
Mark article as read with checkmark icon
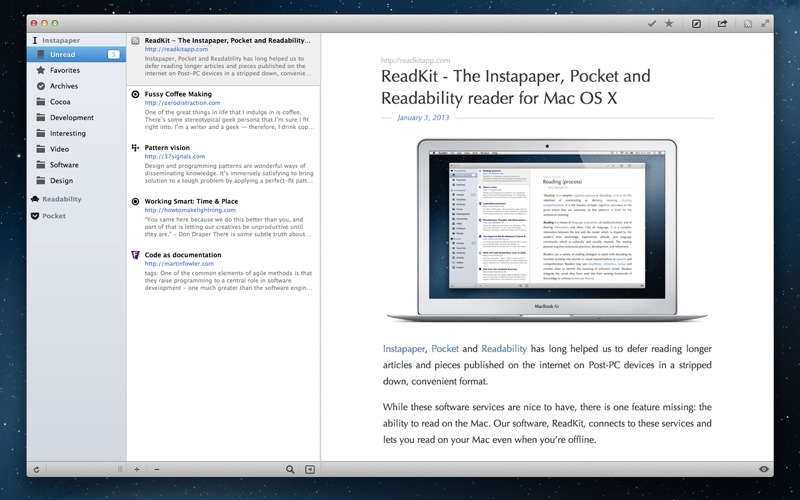(652, 22)
